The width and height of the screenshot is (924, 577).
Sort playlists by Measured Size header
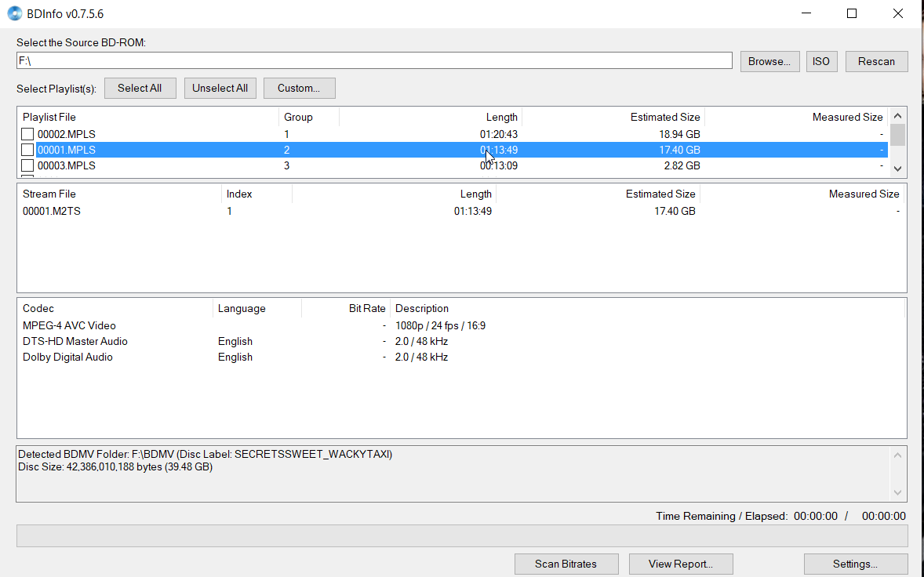[796, 117]
